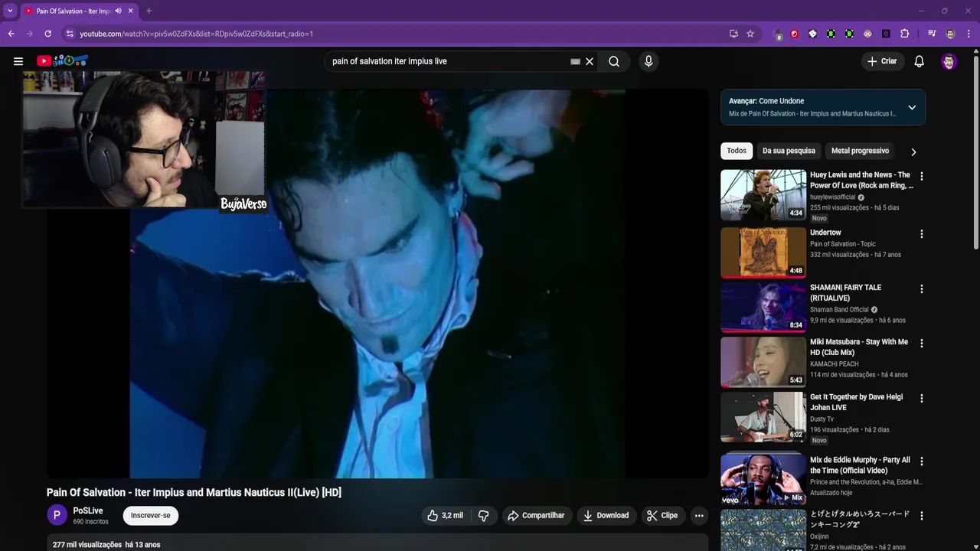Like the video with thumbs up
This screenshot has width=980, height=551.
pyautogui.click(x=445, y=516)
